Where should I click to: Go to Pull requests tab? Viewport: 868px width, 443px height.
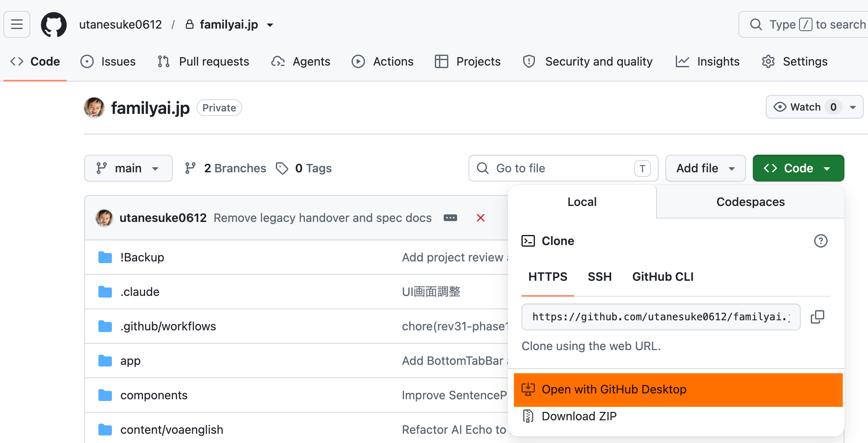(x=204, y=61)
